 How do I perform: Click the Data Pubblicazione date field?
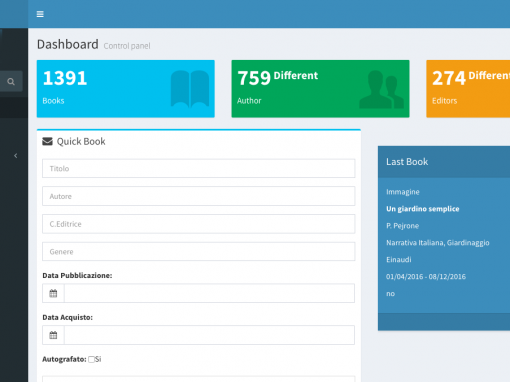(209, 293)
